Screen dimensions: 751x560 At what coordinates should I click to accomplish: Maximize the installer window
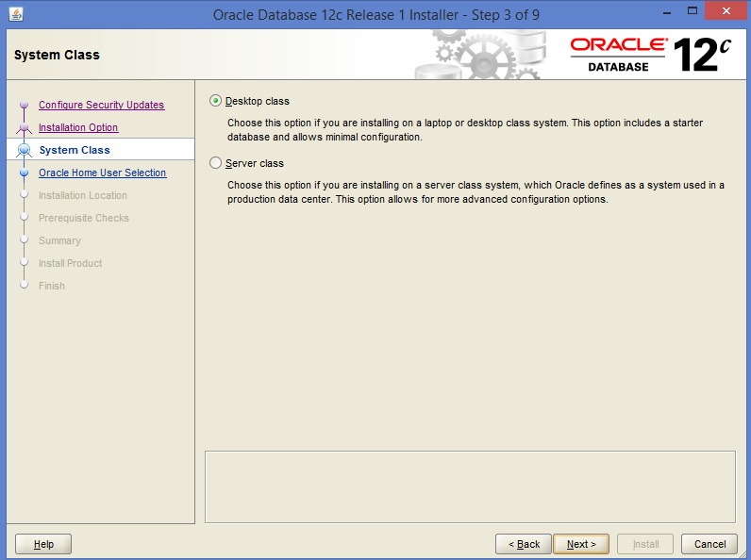[693, 11]
